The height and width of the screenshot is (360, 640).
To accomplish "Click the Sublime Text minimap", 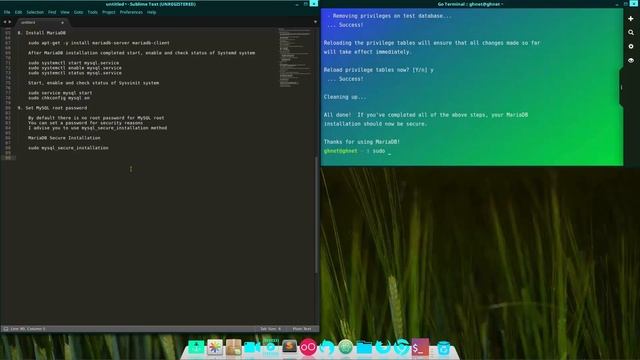I will coord(296,57).
